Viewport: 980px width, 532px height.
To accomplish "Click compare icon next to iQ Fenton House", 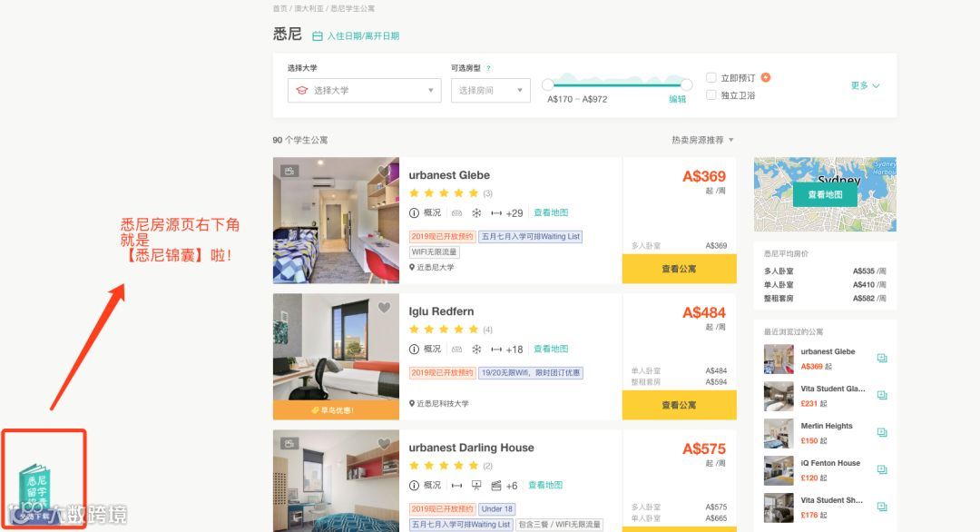I will [x=882, y=469].
